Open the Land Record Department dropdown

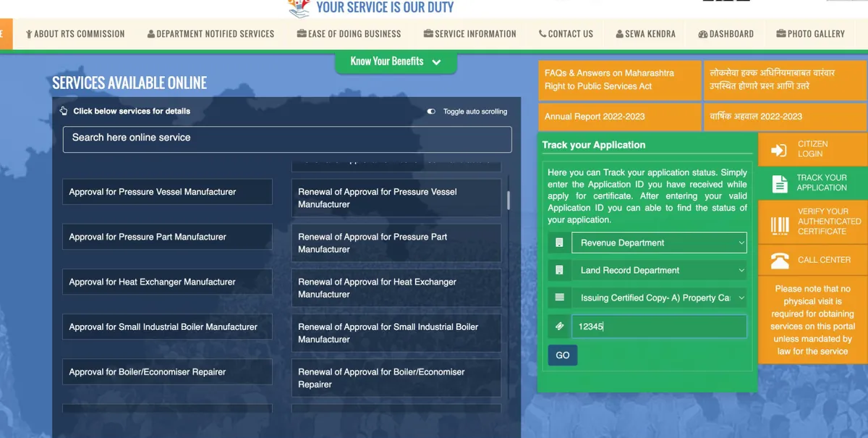coord(658,270)
